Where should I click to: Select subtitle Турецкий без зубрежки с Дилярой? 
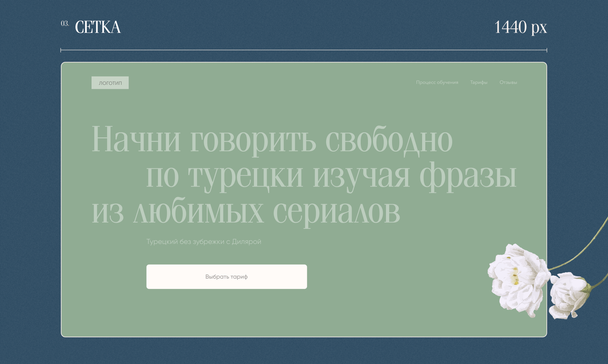coord(204,242)
